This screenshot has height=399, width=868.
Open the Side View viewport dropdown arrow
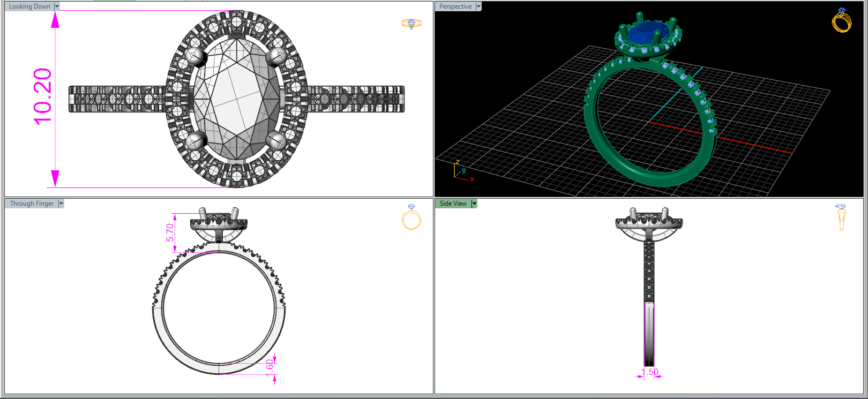pyautogui.click(x=474, y=204)
